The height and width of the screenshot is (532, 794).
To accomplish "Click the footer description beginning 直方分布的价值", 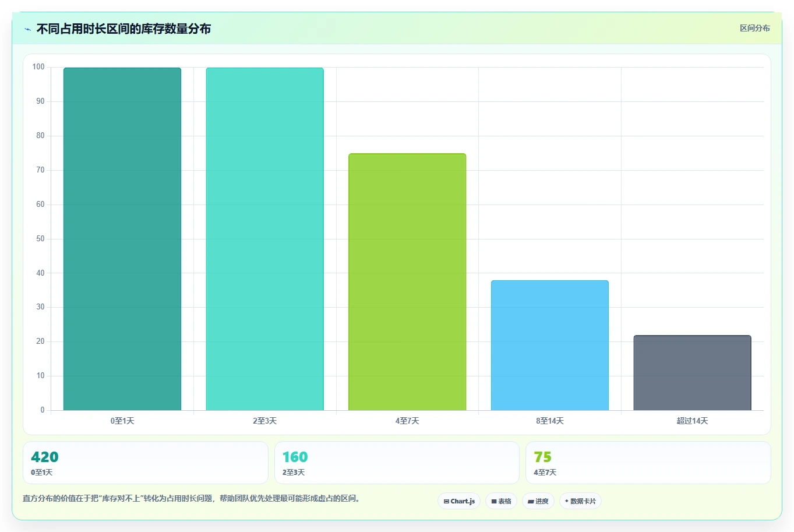I will click(191, 499).
